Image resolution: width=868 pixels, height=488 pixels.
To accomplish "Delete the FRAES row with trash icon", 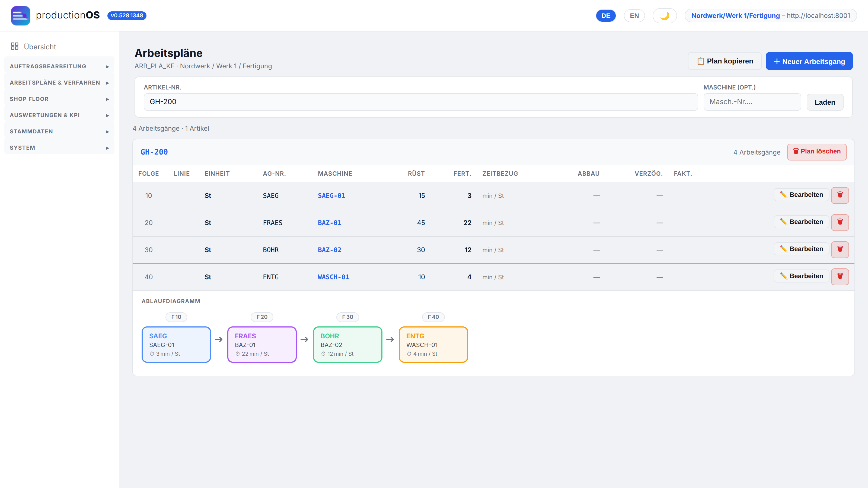I will tap(840, 222).
